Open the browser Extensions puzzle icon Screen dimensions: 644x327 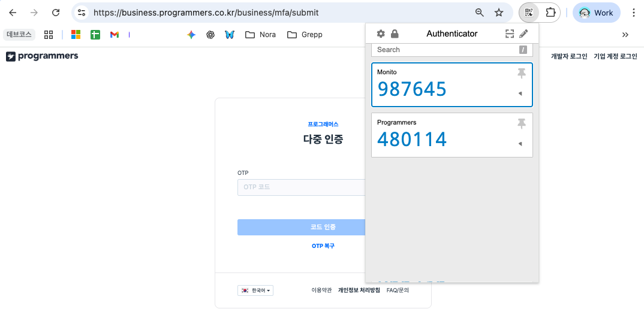click(550, 13)
